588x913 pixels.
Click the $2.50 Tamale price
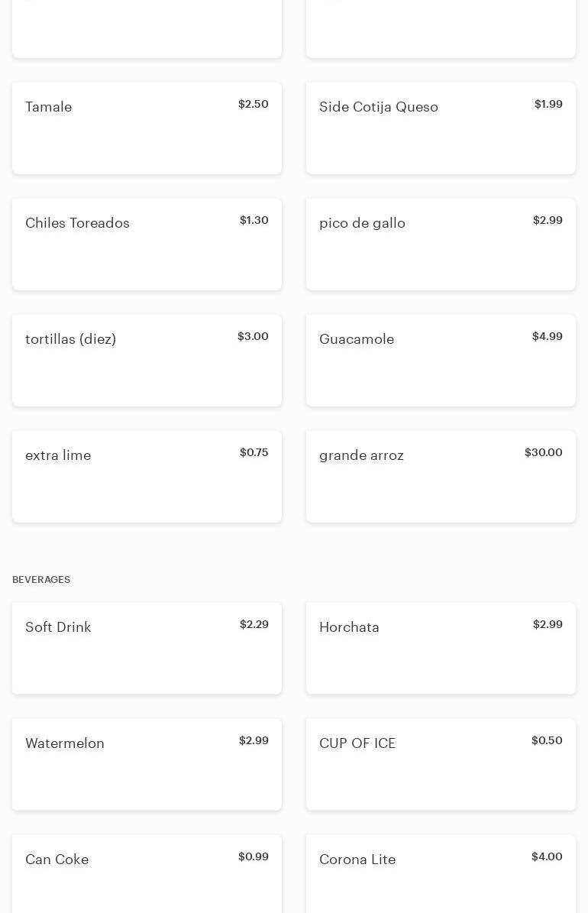253,104
